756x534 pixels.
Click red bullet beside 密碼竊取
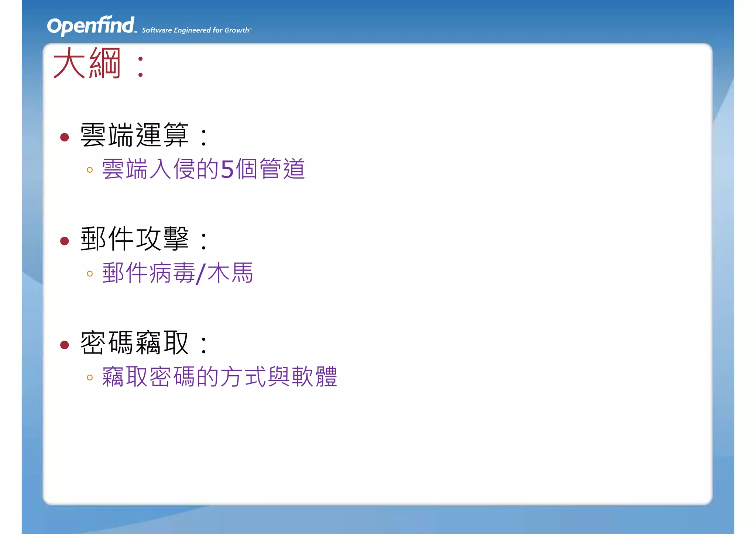(x=65, y=345)
